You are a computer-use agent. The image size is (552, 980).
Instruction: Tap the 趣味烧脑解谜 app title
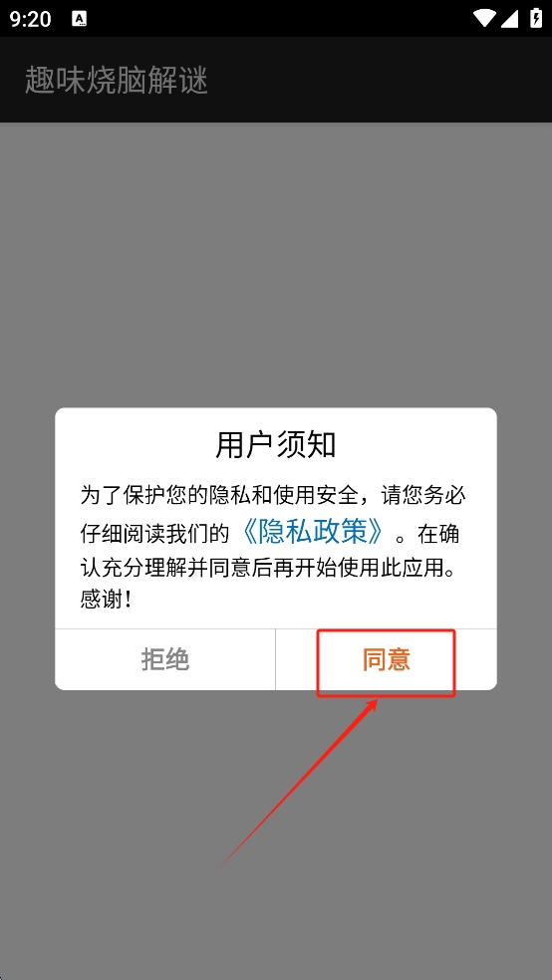click(117, 80)
